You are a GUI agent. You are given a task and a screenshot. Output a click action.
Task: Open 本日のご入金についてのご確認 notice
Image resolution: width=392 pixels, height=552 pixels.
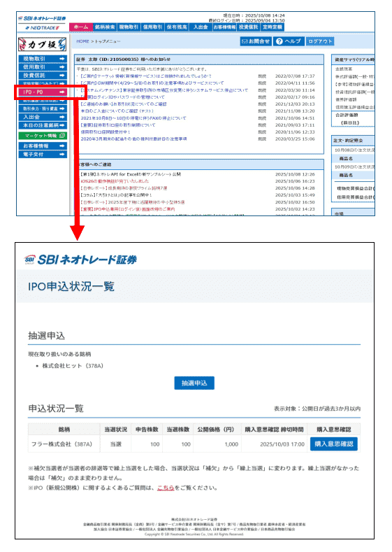(117, 111)
